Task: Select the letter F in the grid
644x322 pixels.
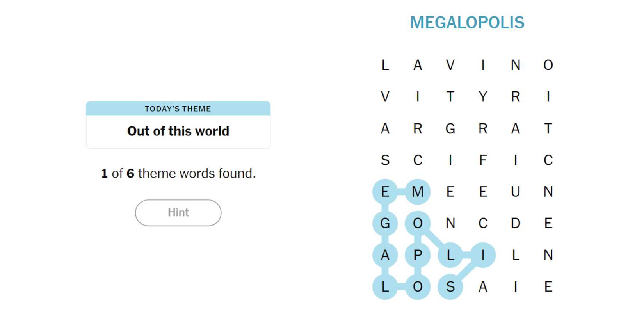Action: point(483,160)
